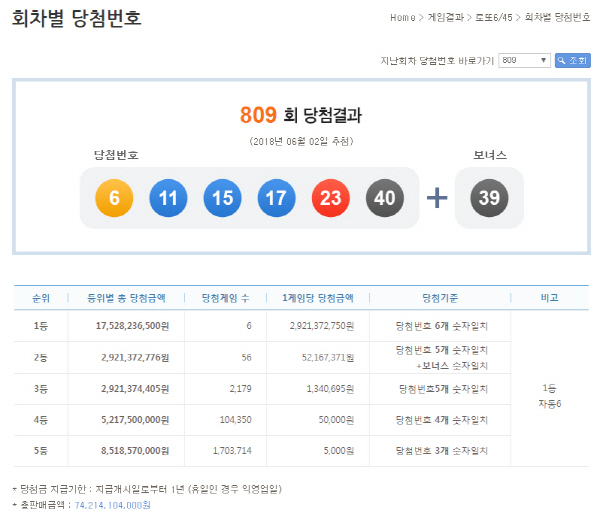The image size is (600, 512).
Task: Click the criteria 당첨번호 4개 숫자일치
Action: tap(442, 420)
